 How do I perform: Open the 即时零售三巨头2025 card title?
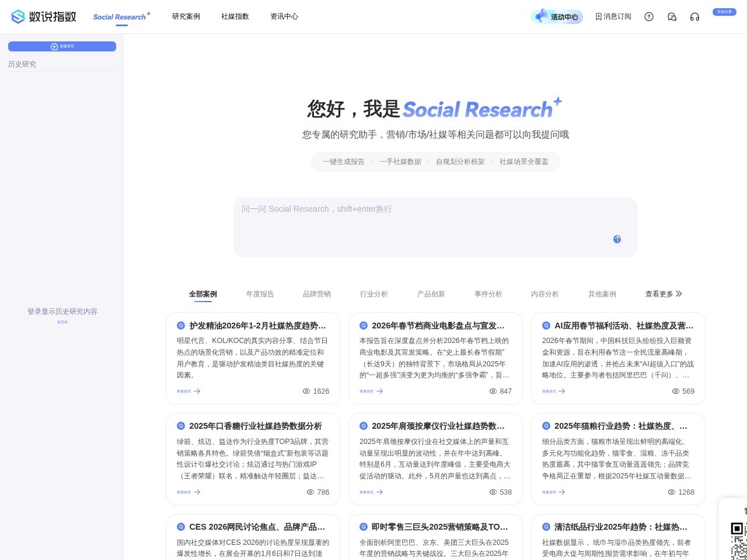coord(440,527)
